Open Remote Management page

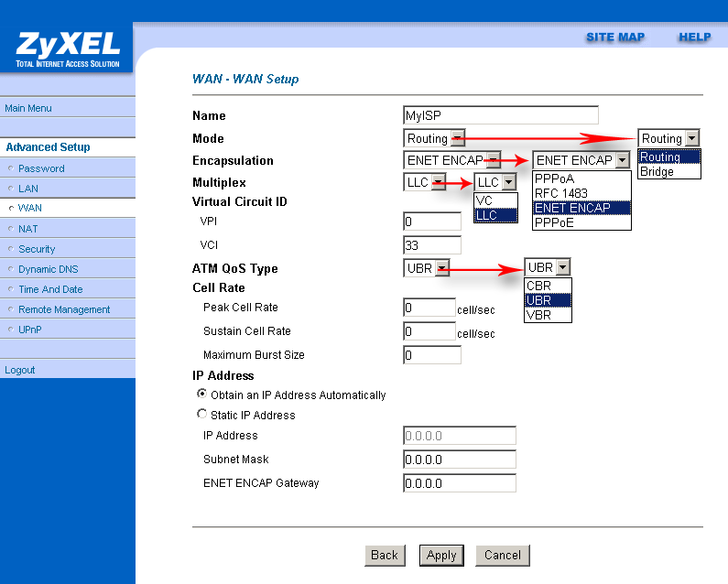pyautogui.click(x=64, y=309)
